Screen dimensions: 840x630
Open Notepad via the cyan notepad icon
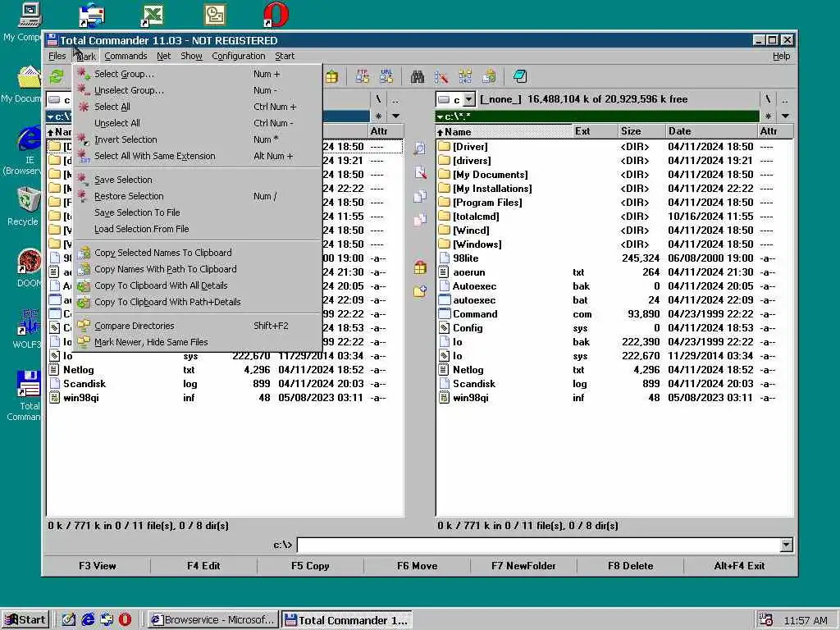(x=519, y=76)
